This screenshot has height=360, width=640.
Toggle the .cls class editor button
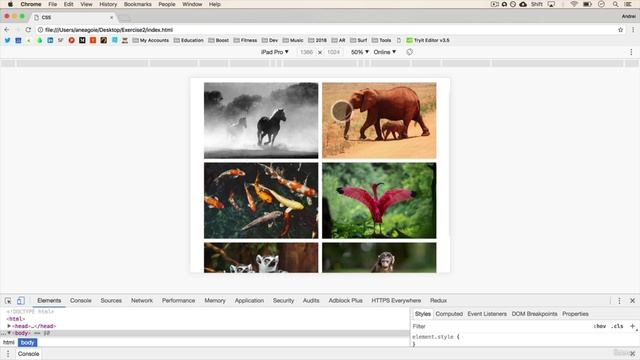point(617,326)
